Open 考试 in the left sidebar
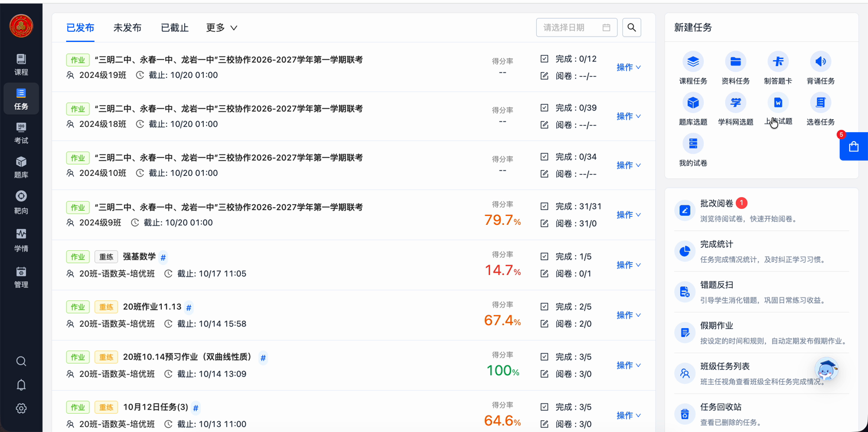The height and width of the screenshot is (432, 868). [21, 133]
